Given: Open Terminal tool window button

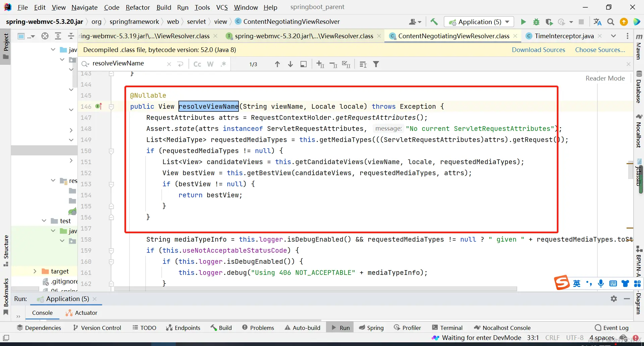Looking at the screenshot, I should (x=447, y=328).
